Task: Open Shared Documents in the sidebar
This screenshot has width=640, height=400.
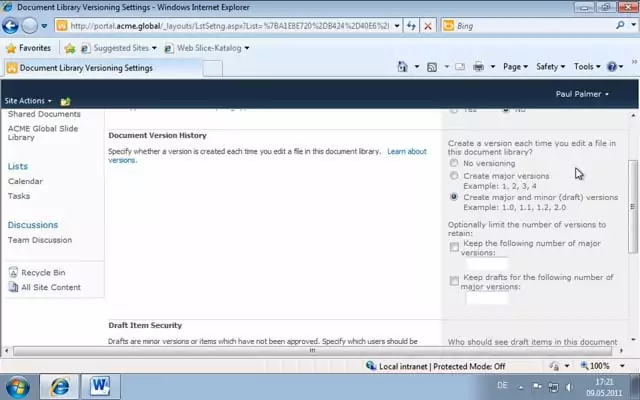Action: click(44, 114)
